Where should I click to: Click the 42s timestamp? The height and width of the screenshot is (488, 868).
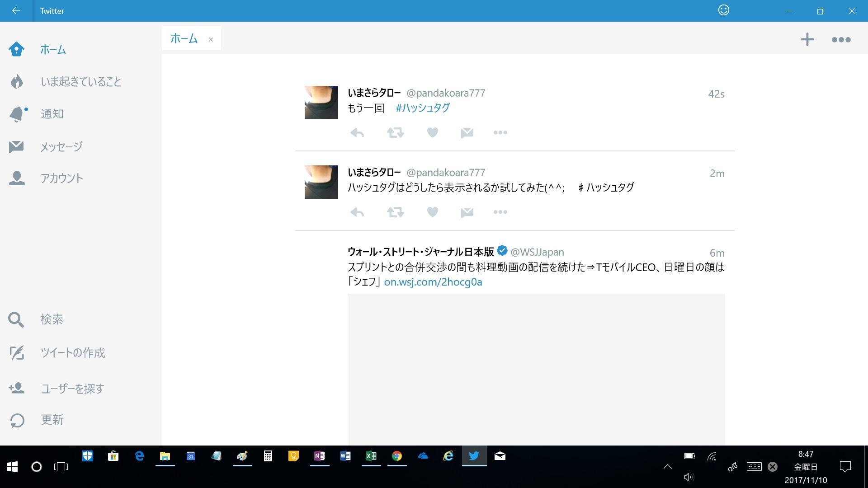point(716,94)
